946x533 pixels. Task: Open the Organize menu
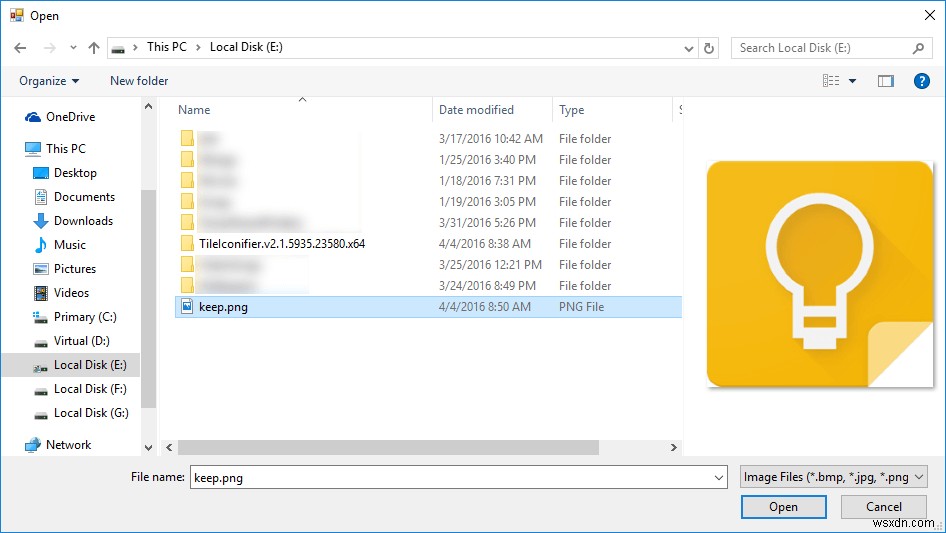[x=49, y=81]
